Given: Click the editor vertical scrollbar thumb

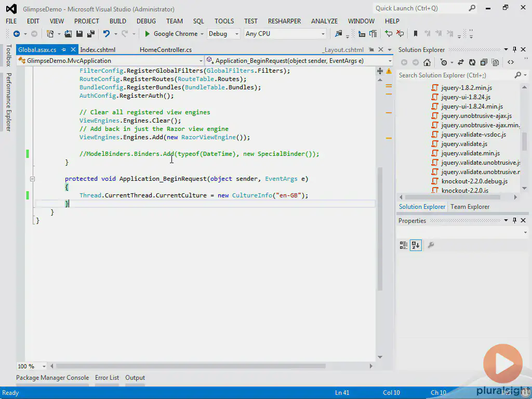Looking at the screenshot, I should click(x=380, y=229).
